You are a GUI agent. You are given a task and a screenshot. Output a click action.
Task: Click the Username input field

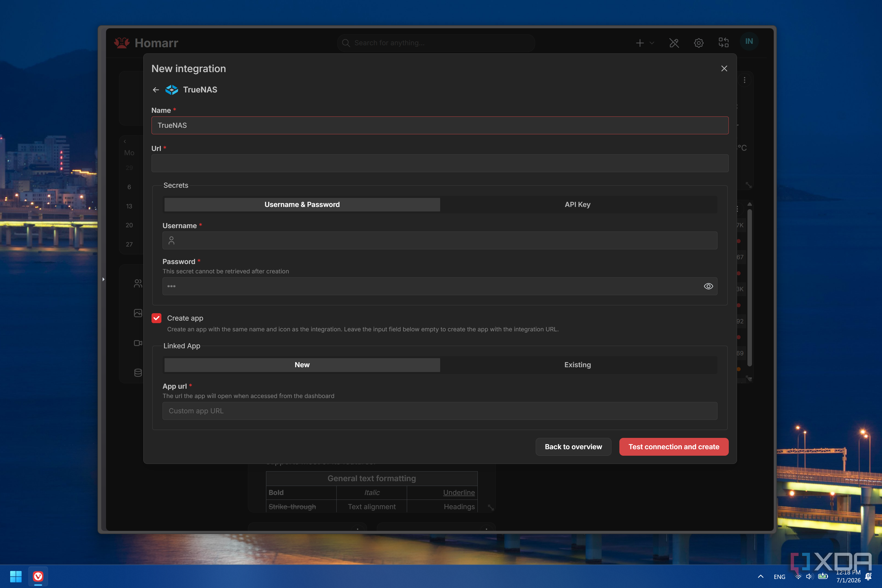pos(440,240)
